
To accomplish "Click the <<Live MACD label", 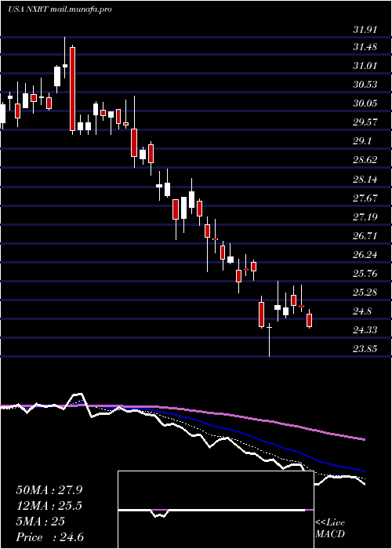I will point(330,529).
